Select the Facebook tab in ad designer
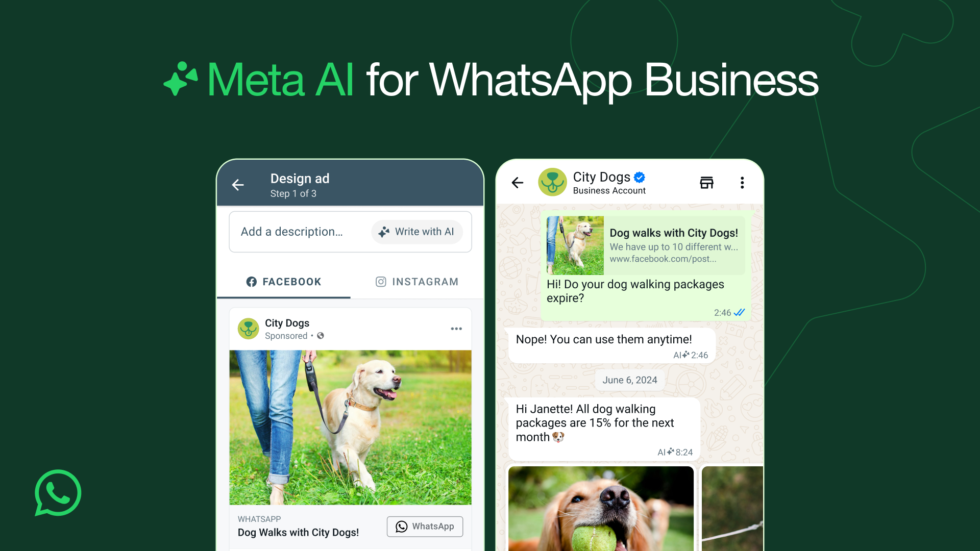Image resolution: width=980 pixels, height=551 pixels. 283,281
